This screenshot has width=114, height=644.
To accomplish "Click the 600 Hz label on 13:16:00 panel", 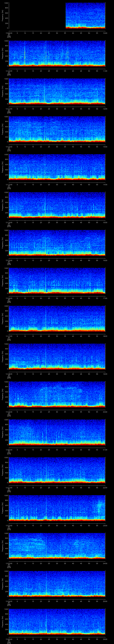I will coord(6,278).
